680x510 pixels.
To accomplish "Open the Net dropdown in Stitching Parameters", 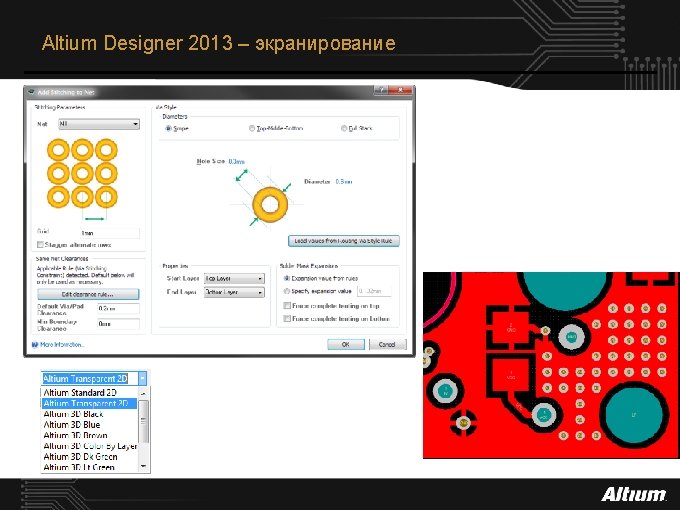I will tap(99, 124).
